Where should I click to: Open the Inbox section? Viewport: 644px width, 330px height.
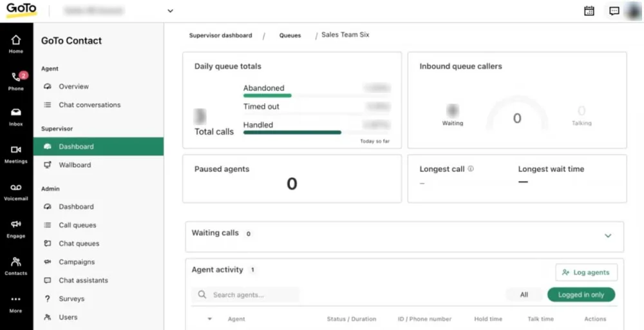[x=16, y=117]
